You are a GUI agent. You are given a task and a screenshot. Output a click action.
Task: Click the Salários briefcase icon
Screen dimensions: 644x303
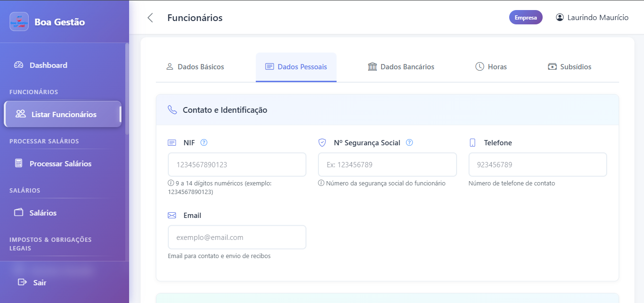[19, 213]
